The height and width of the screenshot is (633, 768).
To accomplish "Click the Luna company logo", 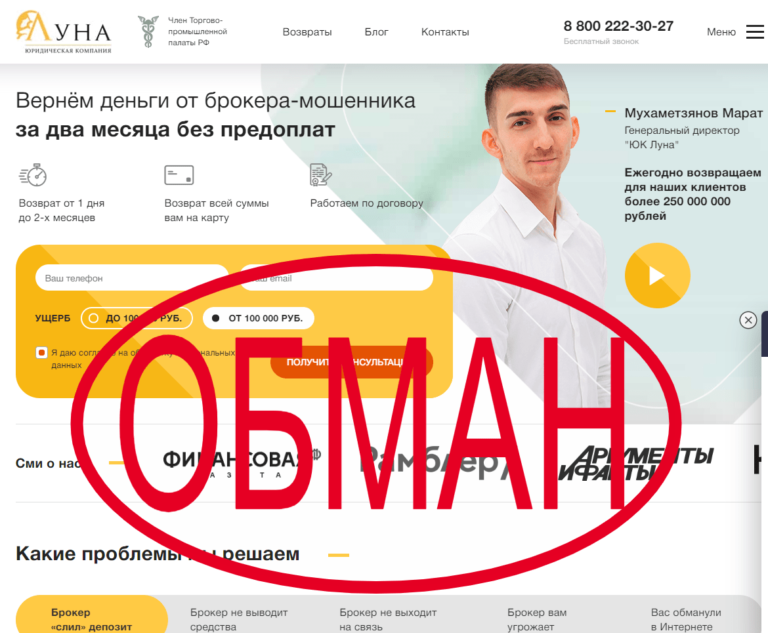I will pos(64,32).
